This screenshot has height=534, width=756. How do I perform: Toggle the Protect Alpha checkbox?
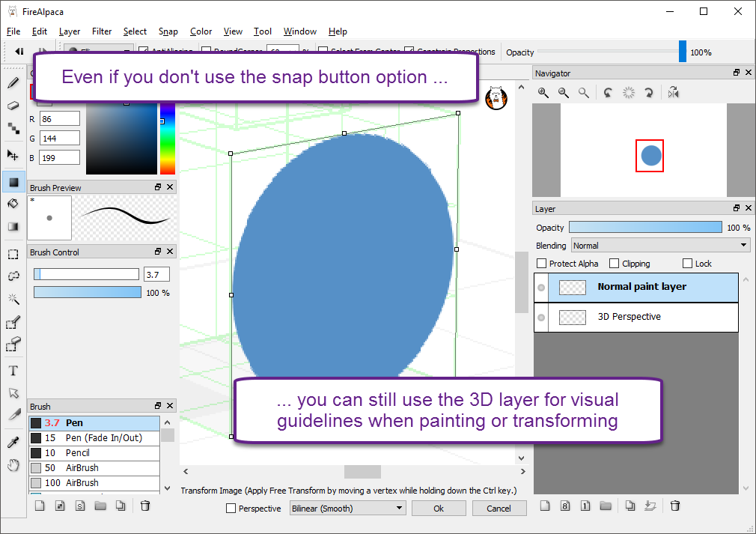pyautogui.click(x=541, y=264)
